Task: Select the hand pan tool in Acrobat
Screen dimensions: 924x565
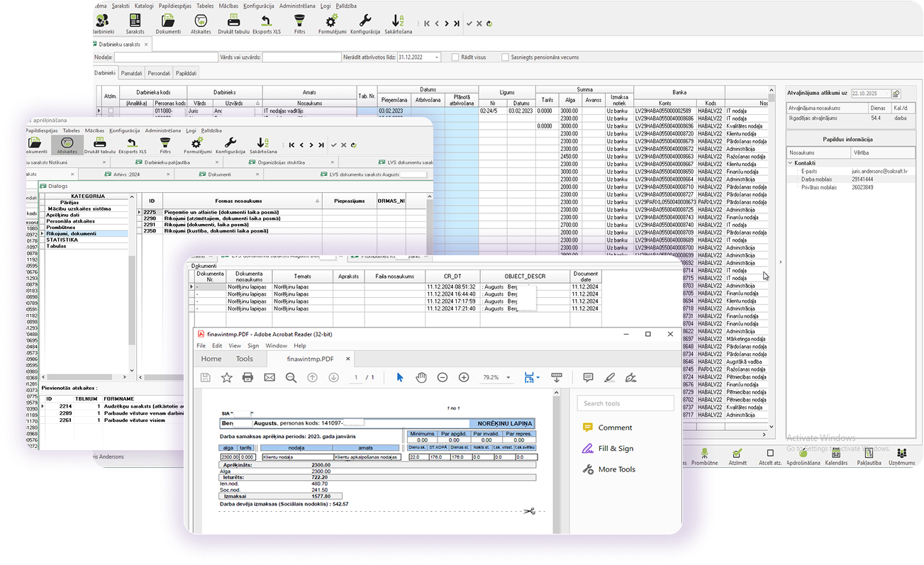Action: coord(421,377)
